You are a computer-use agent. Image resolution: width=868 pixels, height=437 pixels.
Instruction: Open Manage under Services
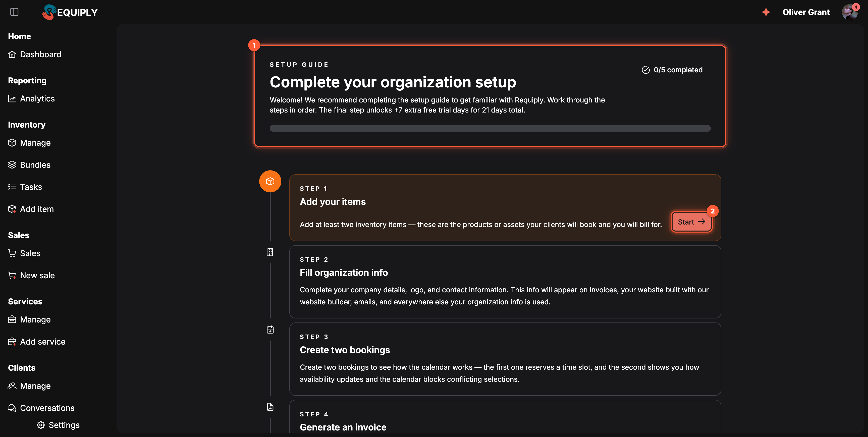tap(29, 319)
